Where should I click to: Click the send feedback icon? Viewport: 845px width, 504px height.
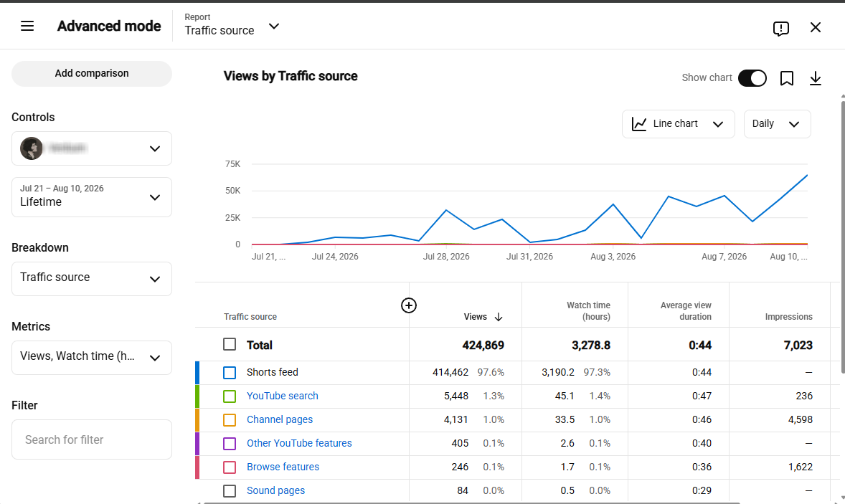point(781,28)
